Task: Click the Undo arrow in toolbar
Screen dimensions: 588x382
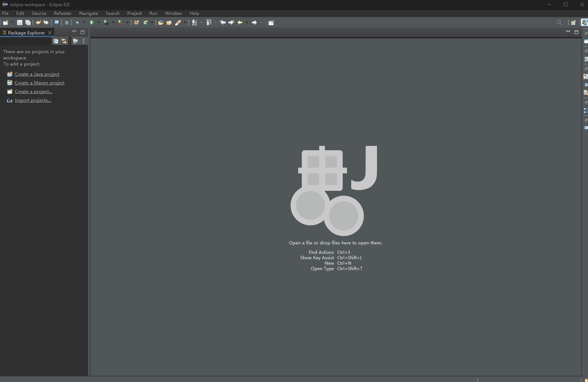Action: pos(38,22)
